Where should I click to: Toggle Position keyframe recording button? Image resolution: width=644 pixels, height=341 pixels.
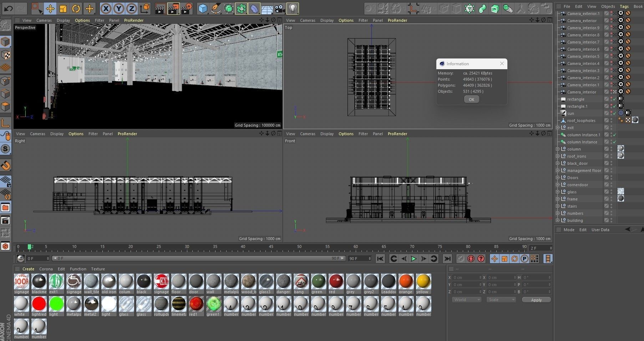(495, 259)
